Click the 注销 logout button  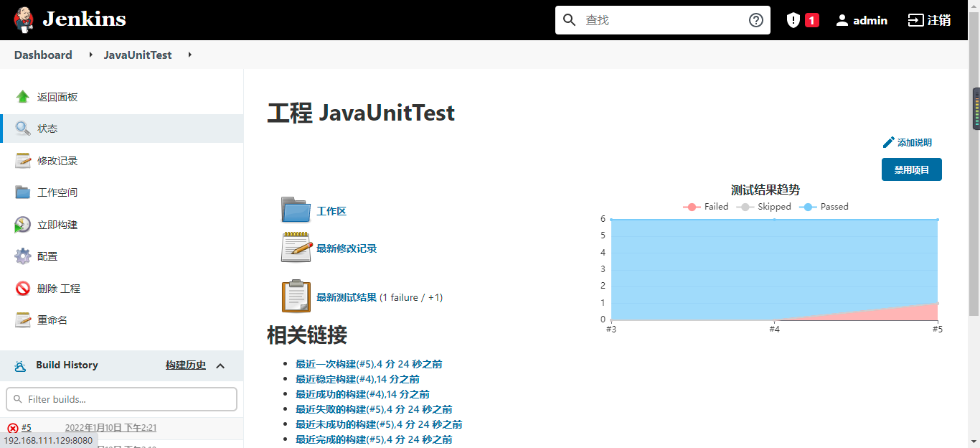[929, 20]
